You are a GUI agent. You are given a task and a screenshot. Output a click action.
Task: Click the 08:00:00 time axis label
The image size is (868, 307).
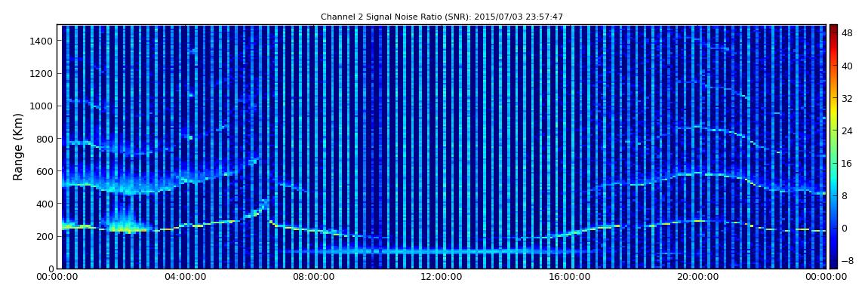pos(314,277)
